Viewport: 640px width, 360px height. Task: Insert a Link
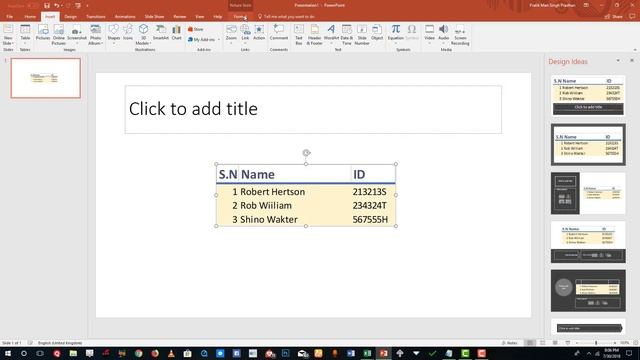click(245, 33)
